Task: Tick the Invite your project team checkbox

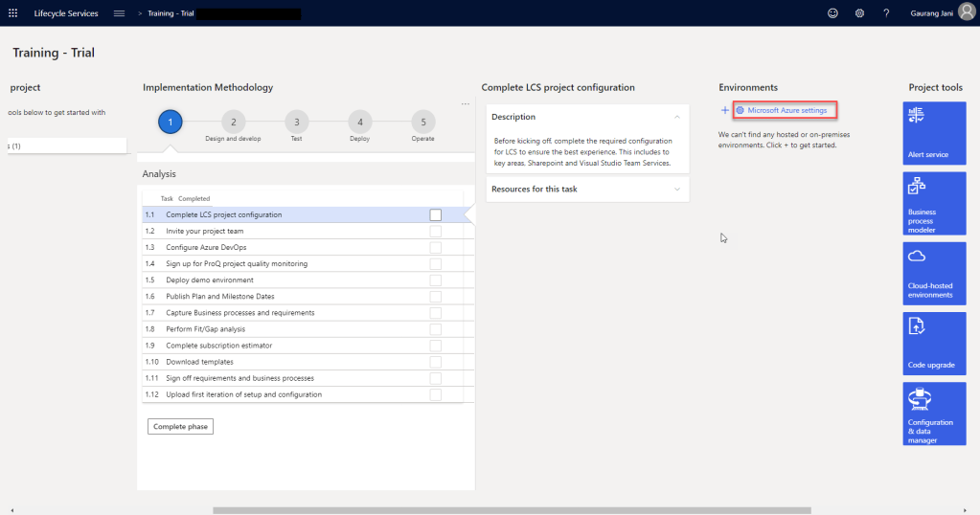Action: pos(436,232)
